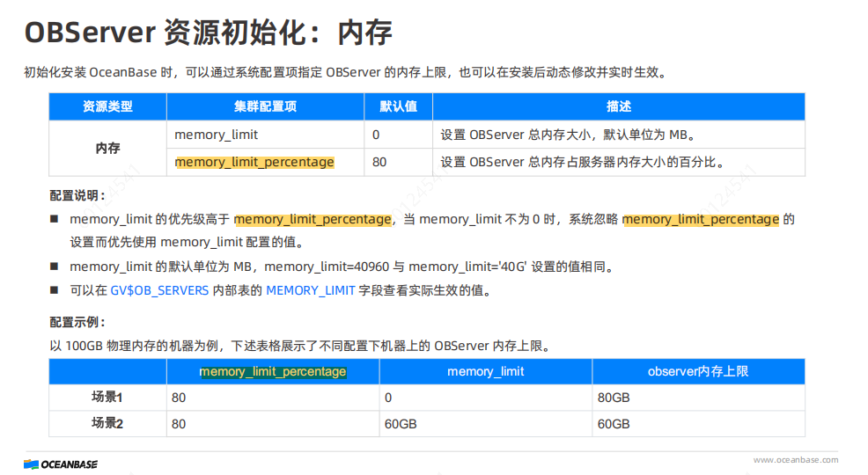Click the 配置示例 heading
This screenshot has height=475, width=868.
coord(77,322)
